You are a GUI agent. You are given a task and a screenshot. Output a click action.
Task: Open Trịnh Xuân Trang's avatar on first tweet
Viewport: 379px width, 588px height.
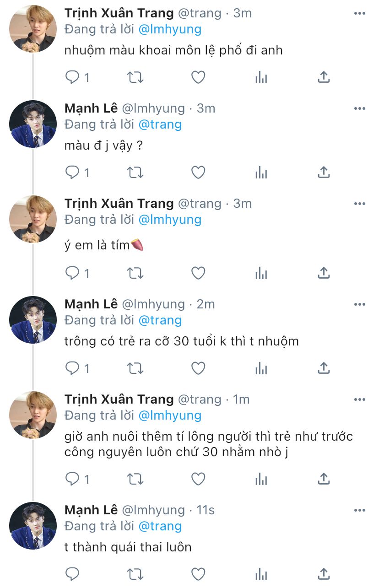coord(33,28)
